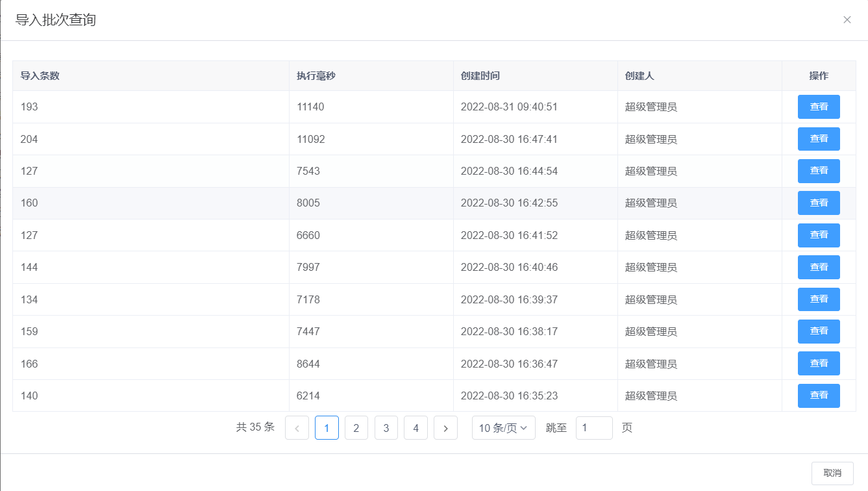View the last row batch at 16:35:23
Screen dimensions: 868x491
click(818, 396)
